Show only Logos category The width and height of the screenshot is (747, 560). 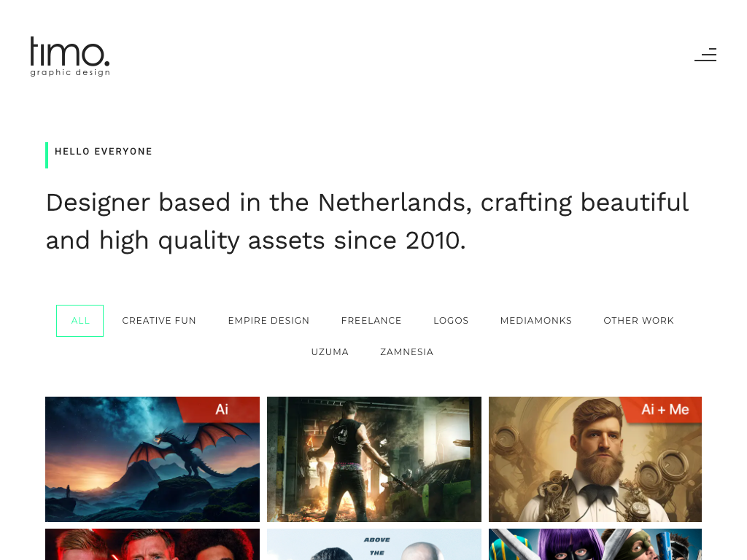451,321
